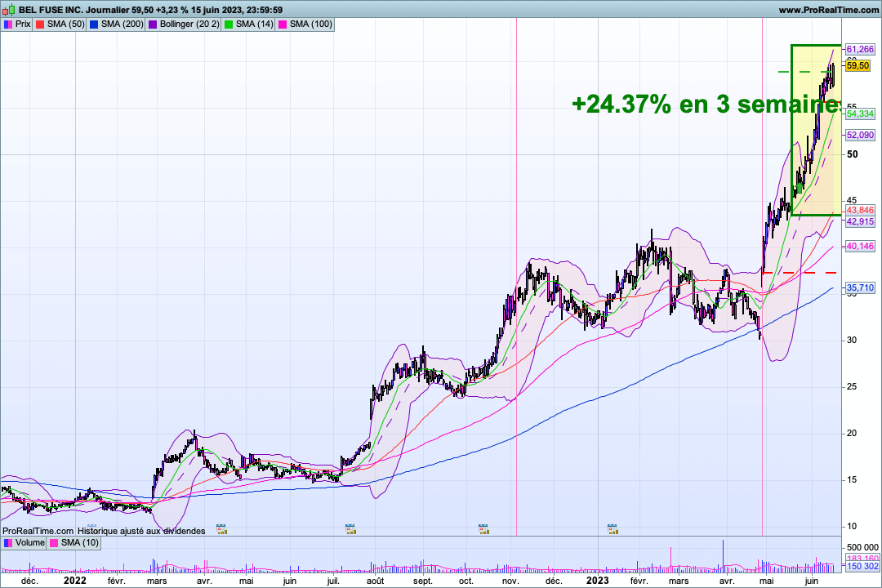The height and width of the screenshot is (588, 882).
Task: Click the sept. month label
Action: (423, 581)
